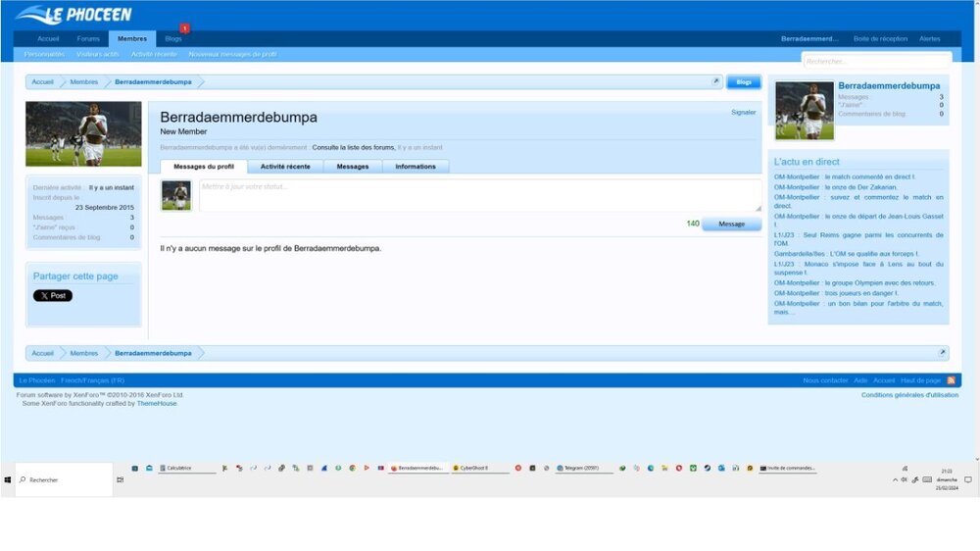Open the RSS feed icon in footer

click(950, 380)
